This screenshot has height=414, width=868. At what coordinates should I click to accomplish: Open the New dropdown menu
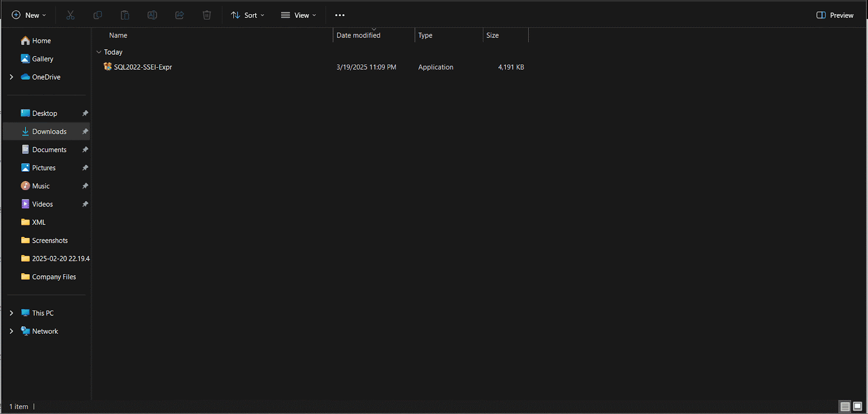point(29,15)
